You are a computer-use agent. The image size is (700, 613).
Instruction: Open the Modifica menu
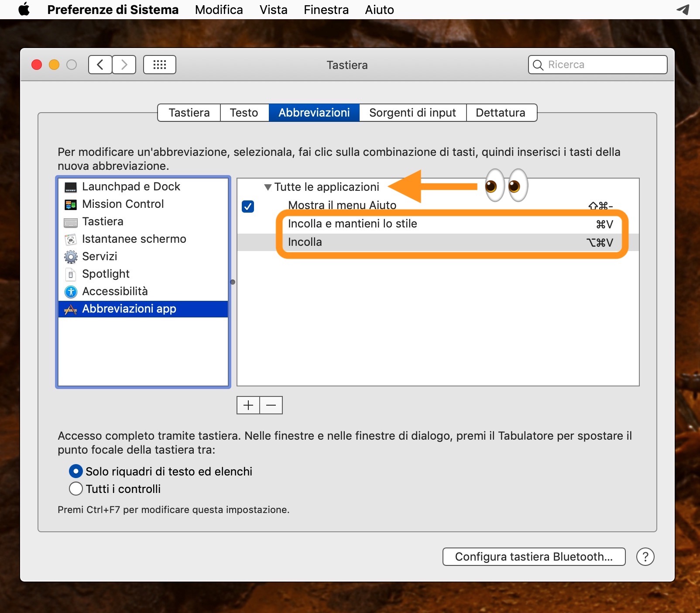219,10
